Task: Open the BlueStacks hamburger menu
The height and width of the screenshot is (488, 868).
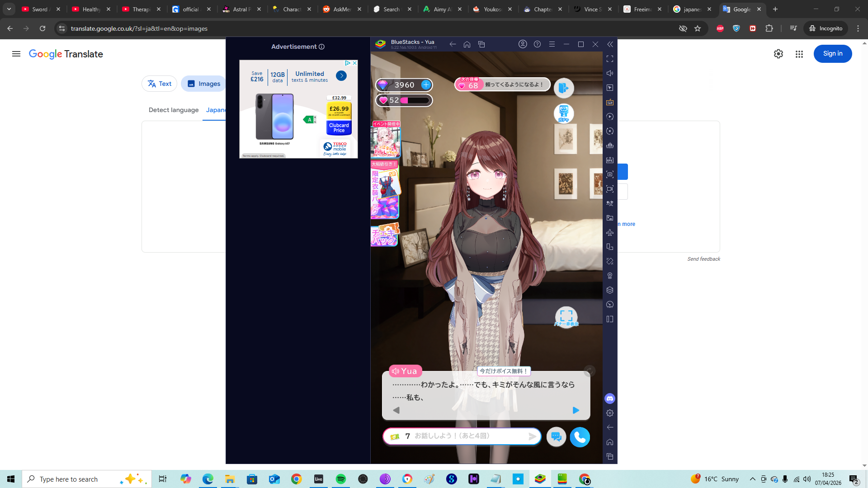Action: [552, 44]
